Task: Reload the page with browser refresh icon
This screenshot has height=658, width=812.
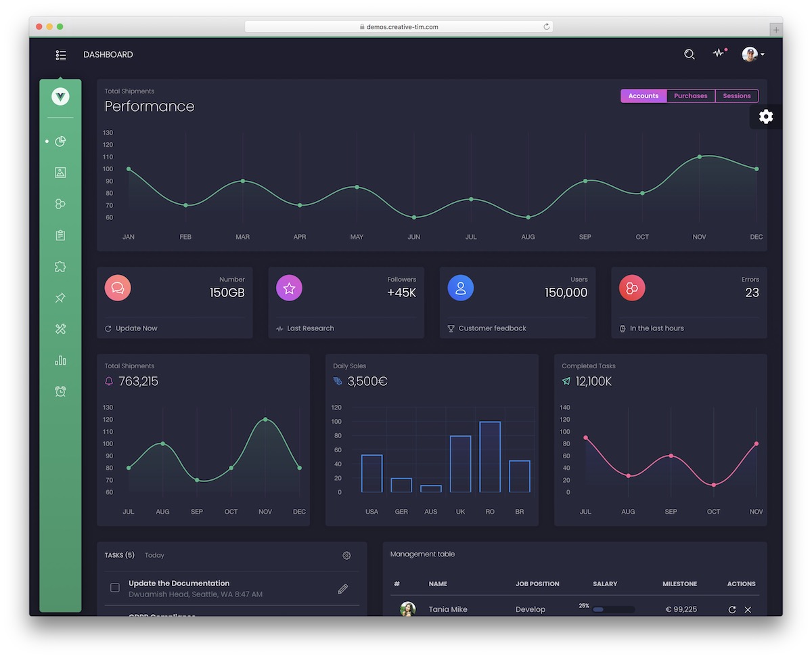Action: (x=546, y=27)
